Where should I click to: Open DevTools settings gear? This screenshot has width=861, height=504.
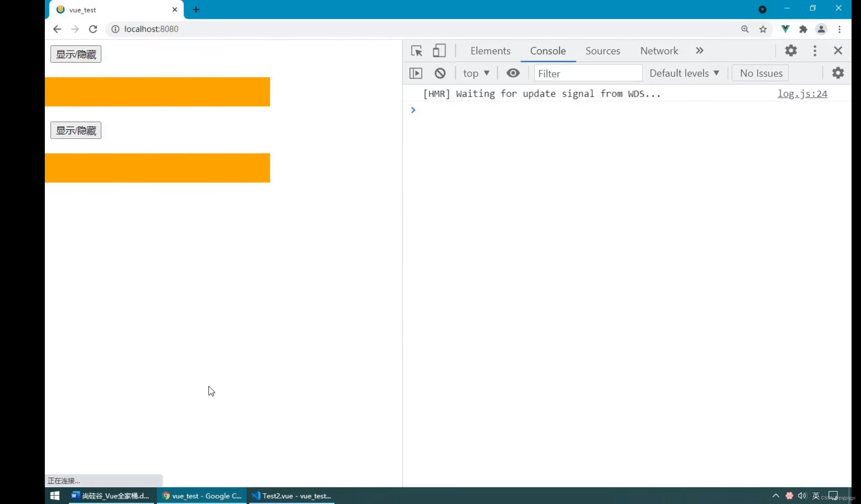pyautogui.click(x=791, y=51)
